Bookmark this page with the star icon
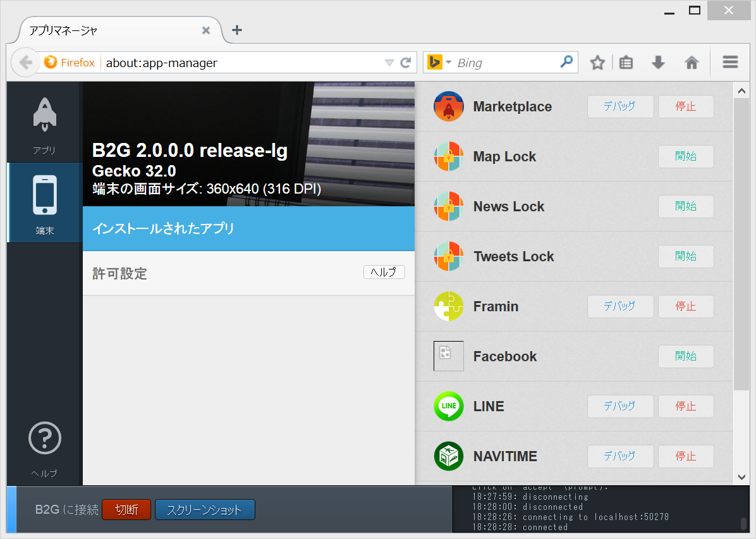Image resolution: width=756 pixels, height=539 pixels. (597, 63)
